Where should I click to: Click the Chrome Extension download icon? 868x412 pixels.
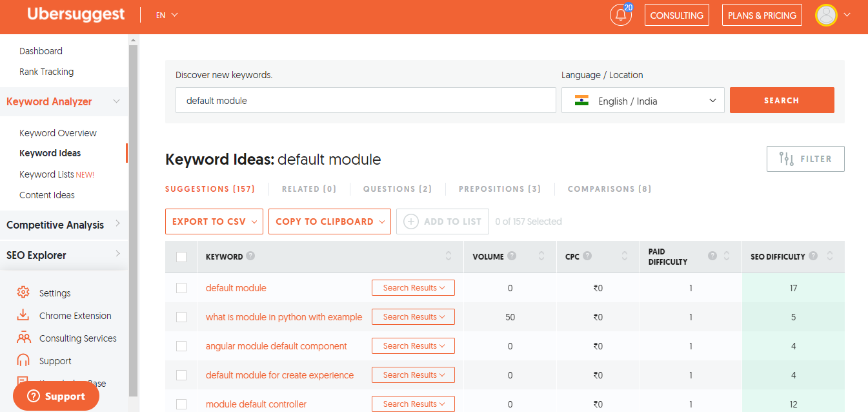coord(23,315)
